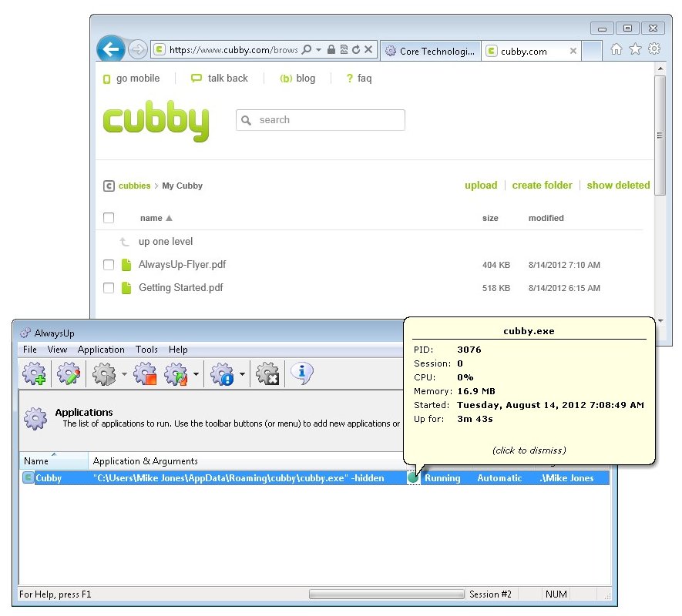The width and height of the screenshot is (682, 616).
Task: Open the View menu in AlwaysUp
Action: [x=57, y=350]
